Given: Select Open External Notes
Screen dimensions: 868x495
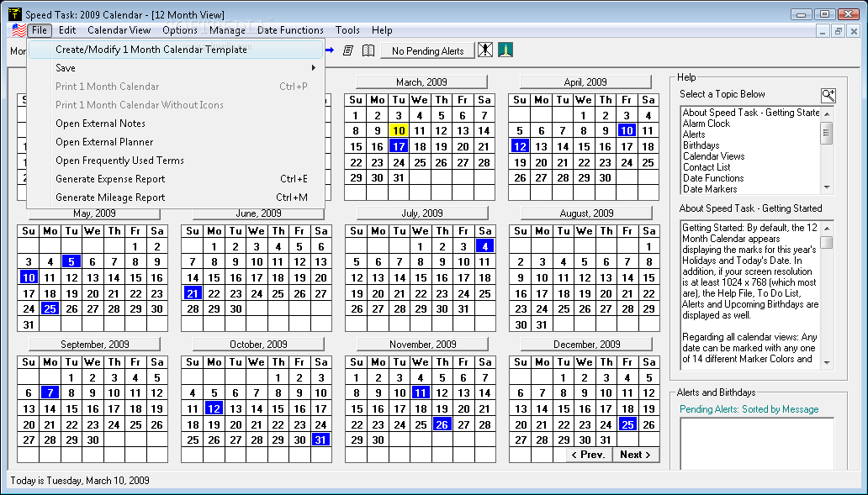Looking at the screenshot, I should pos(175,124).
